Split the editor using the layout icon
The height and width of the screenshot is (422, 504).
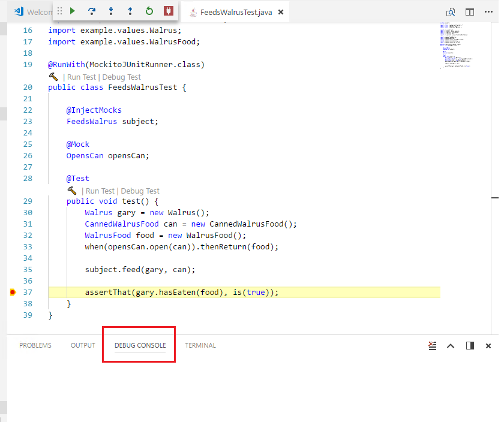pyautogui.click(x=469, y=11)
